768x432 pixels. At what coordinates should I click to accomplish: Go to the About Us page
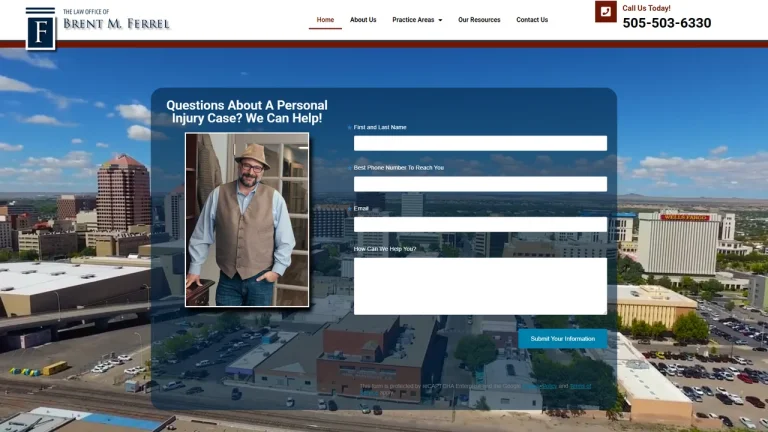click(363, 20)
